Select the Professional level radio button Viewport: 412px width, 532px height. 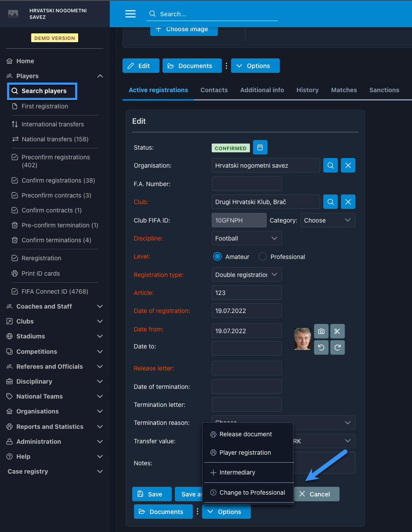click(x=263, y=257)
